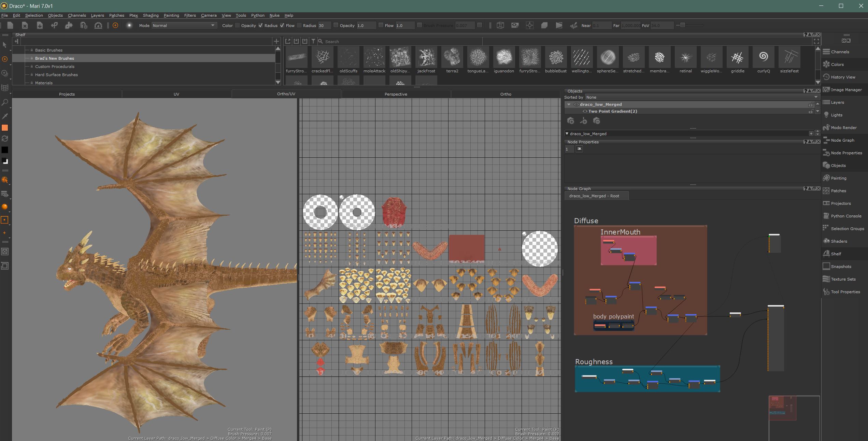Screen dimensions: 868x441
Task: Open the Shaders palette
Action: click(x=839, y=241)
